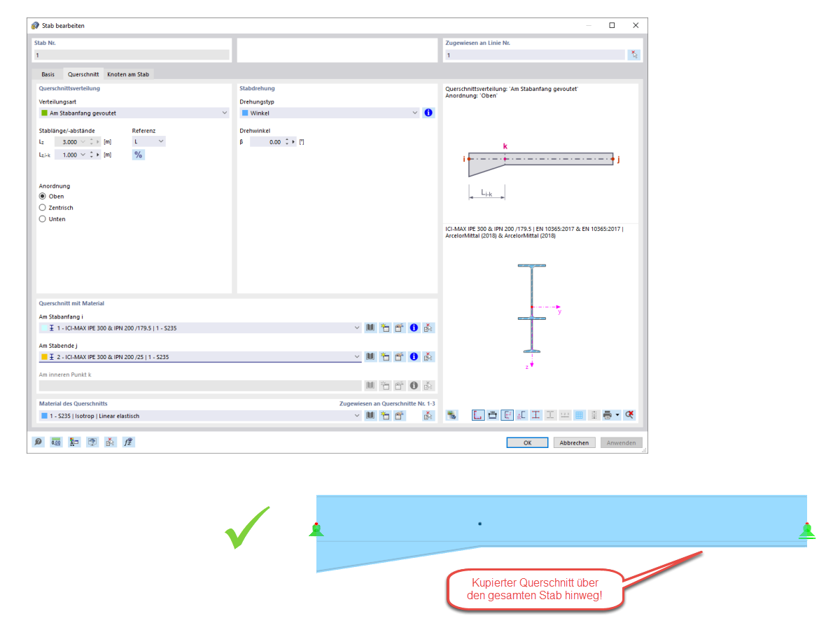Click the render view icon below section preview
This screenshot has height=630, width=840.
(451, 415)
